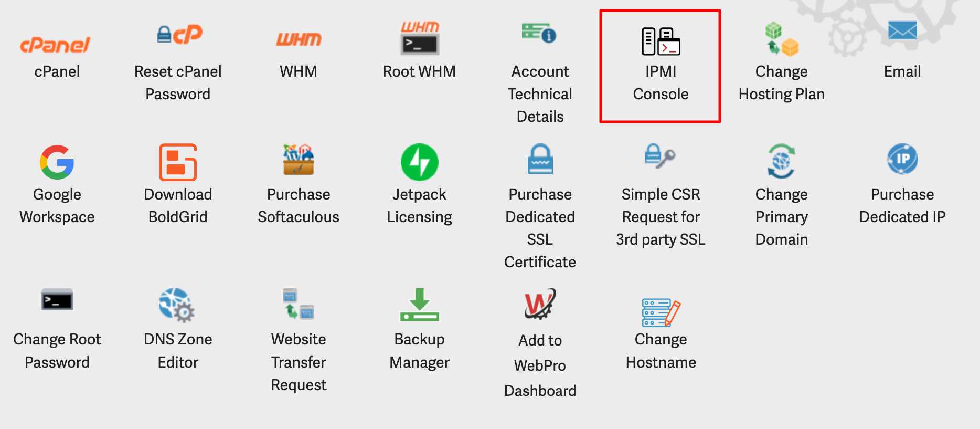Open the Change Hostname server-pencil icon
This screenshot has height=429, width=980.
click(x=661, y=312)
